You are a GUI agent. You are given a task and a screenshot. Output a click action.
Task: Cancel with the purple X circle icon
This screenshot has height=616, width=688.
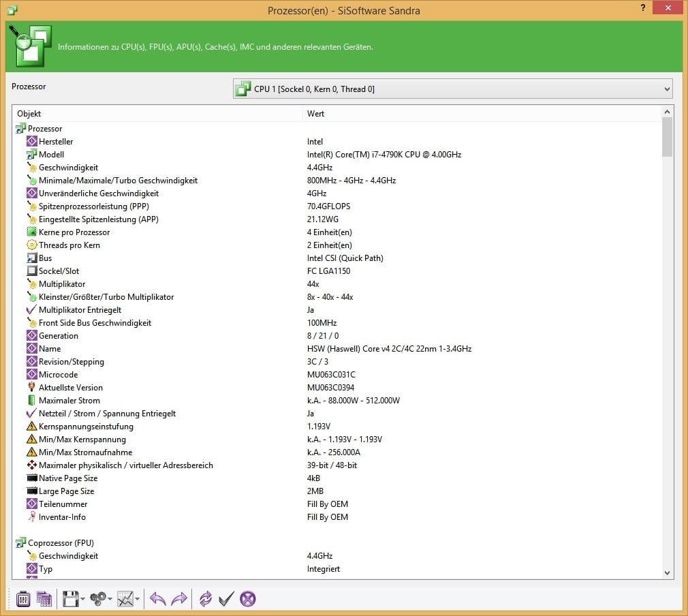point(247,599)
